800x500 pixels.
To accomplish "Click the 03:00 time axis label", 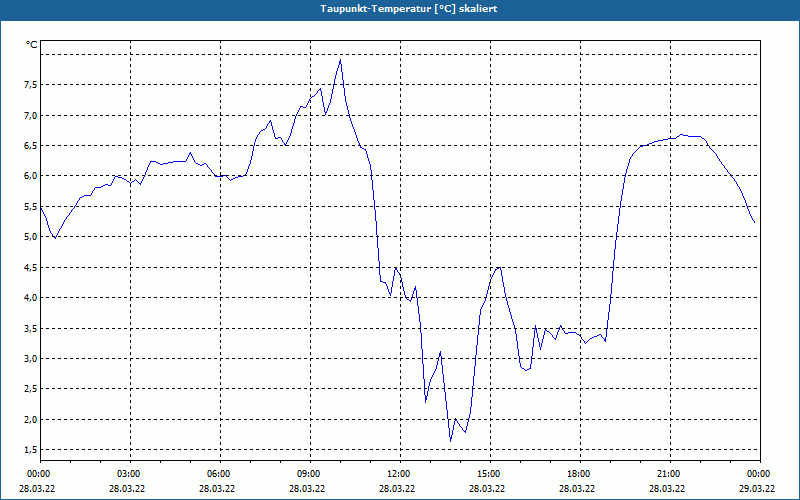I will 131,474.
